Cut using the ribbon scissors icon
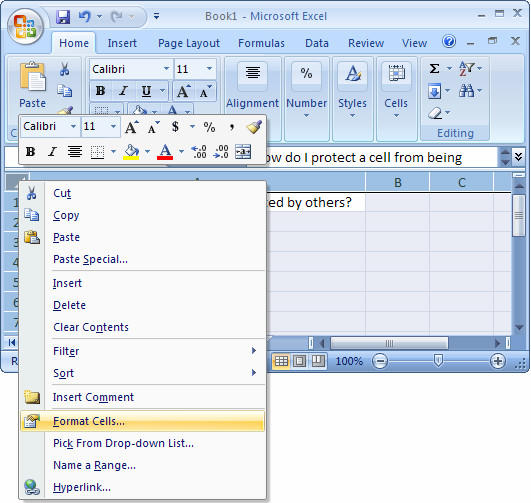Image resolution: width=531 pixels, height=503 pixels. [64, 69]
